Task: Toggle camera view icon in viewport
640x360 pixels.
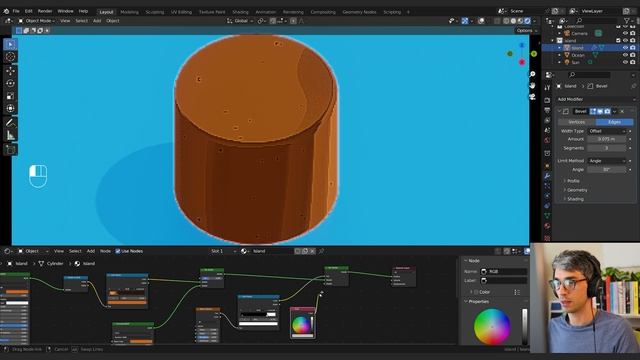Action: pyautogui.click(x=532, y=97)
